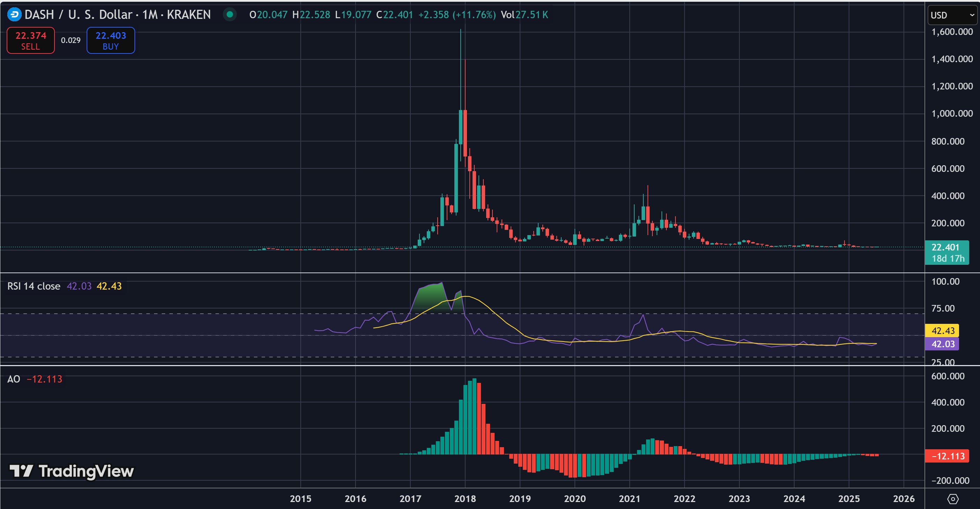This screenshot has height=509, width=980.
Task: Click the 2025 label on time axis
Action: pyautogui.click(x=849, y=499)
